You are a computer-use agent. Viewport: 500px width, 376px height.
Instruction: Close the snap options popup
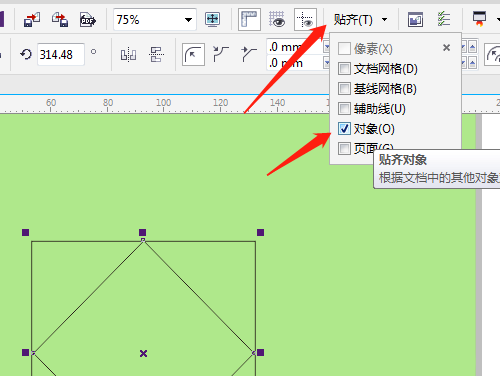(x=447, y=48)
